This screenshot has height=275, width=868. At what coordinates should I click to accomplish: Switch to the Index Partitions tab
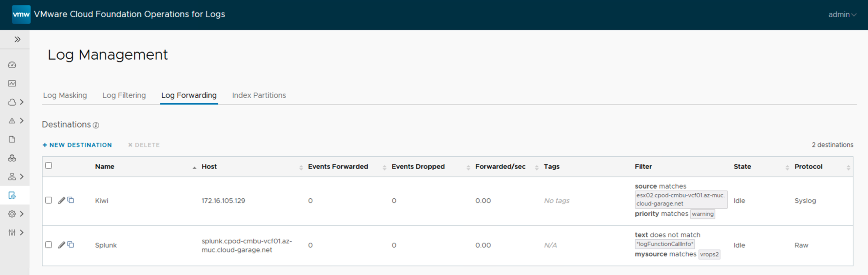click(x=259, y=95)
